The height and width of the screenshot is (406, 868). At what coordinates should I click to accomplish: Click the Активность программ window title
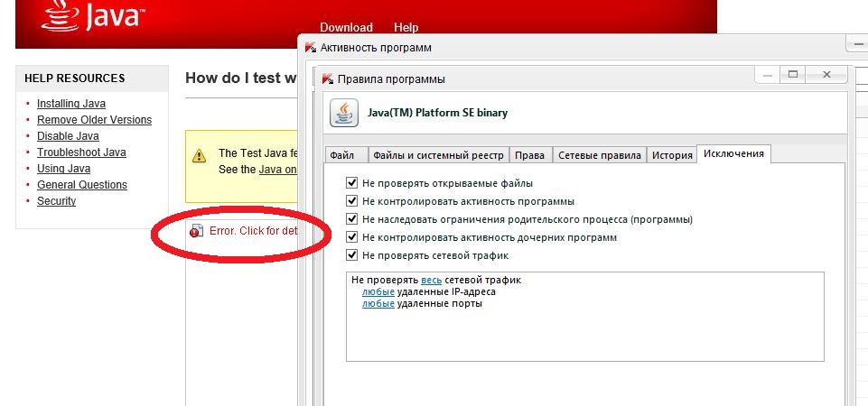click(376, 48)
